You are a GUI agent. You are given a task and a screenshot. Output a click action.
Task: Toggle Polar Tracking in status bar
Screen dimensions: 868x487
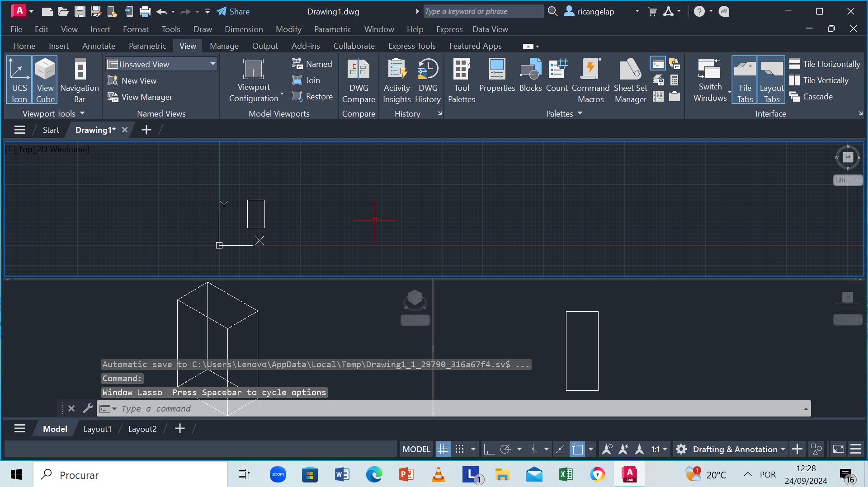505,449
